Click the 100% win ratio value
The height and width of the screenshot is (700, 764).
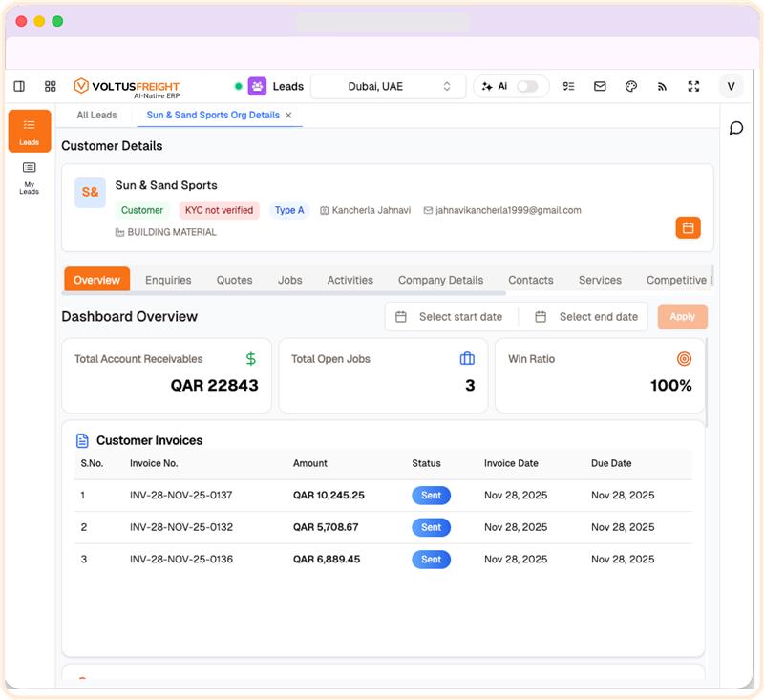(x=671, y=385)
